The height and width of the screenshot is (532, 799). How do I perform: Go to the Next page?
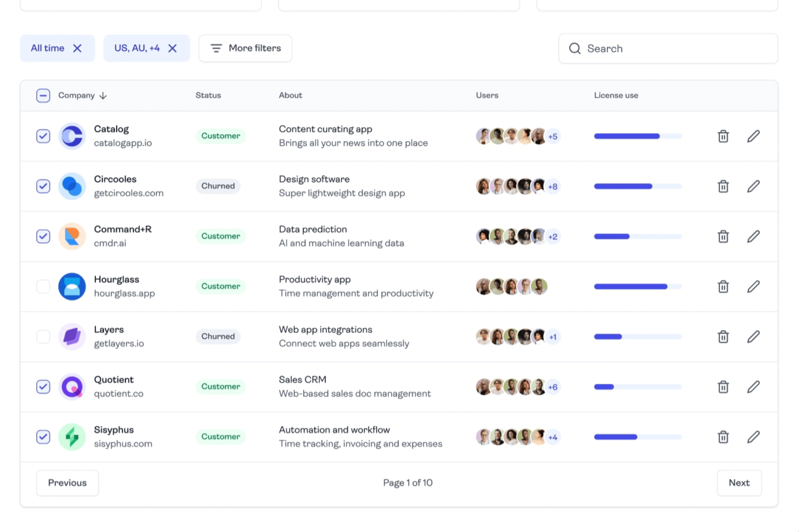739,483
